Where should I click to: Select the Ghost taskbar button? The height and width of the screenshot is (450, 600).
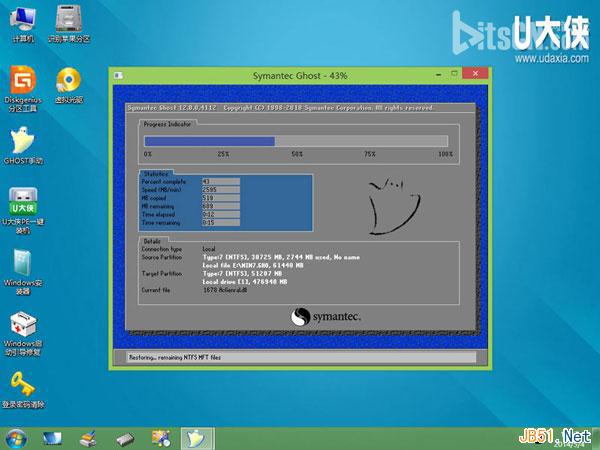[x=198, y=439]
